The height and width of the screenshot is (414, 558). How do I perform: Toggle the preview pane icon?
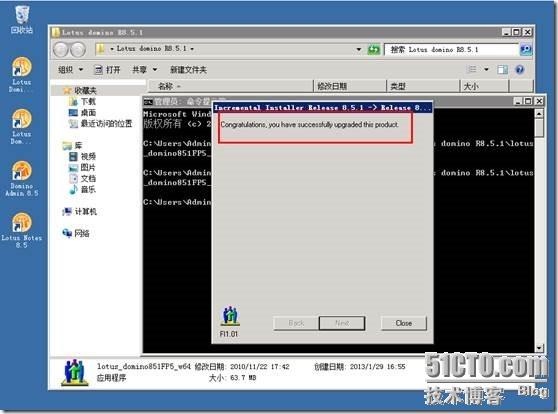point(502,69)
